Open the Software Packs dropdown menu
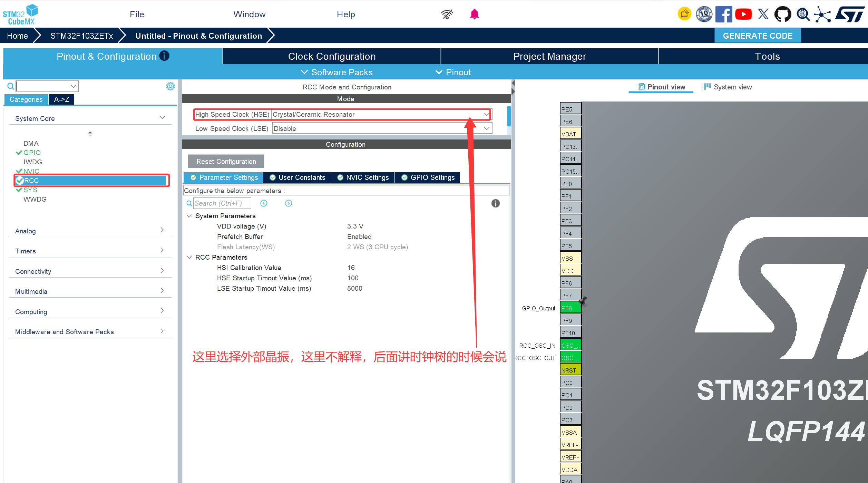This screenshot has width=868, height=483. (x=337, y=72)
